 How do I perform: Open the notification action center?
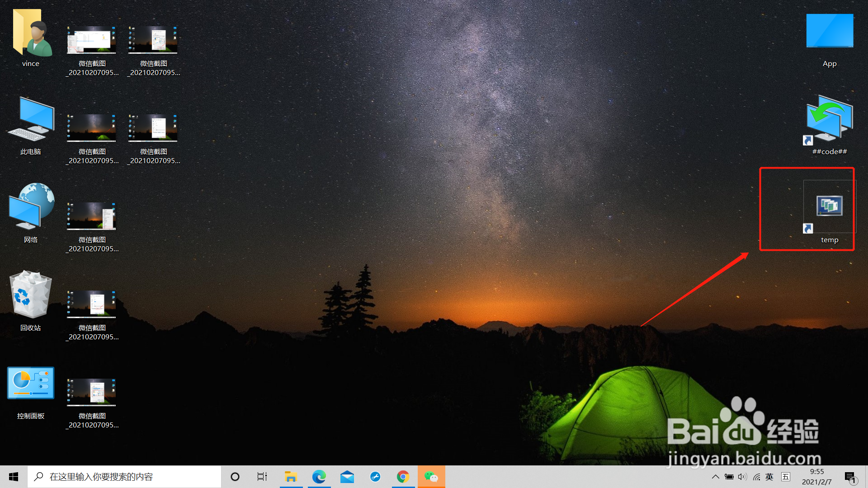click(850, 477)
